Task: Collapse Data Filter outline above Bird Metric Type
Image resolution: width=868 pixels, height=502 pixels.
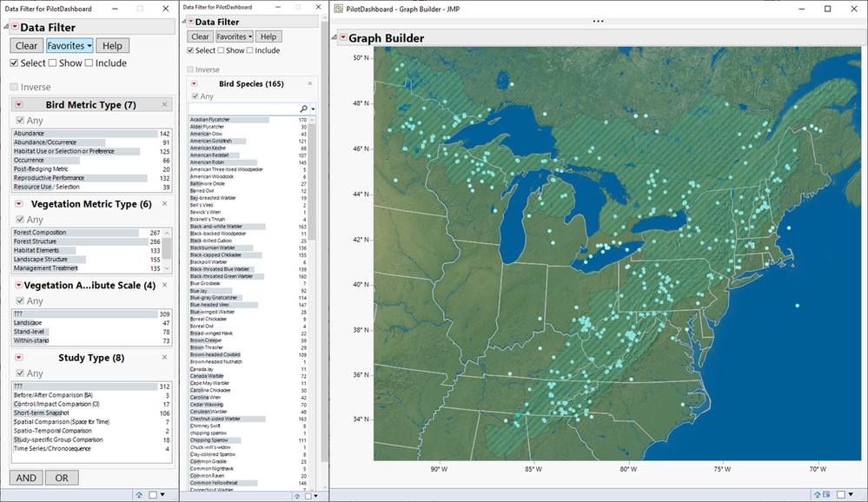Action: (6, 27)
